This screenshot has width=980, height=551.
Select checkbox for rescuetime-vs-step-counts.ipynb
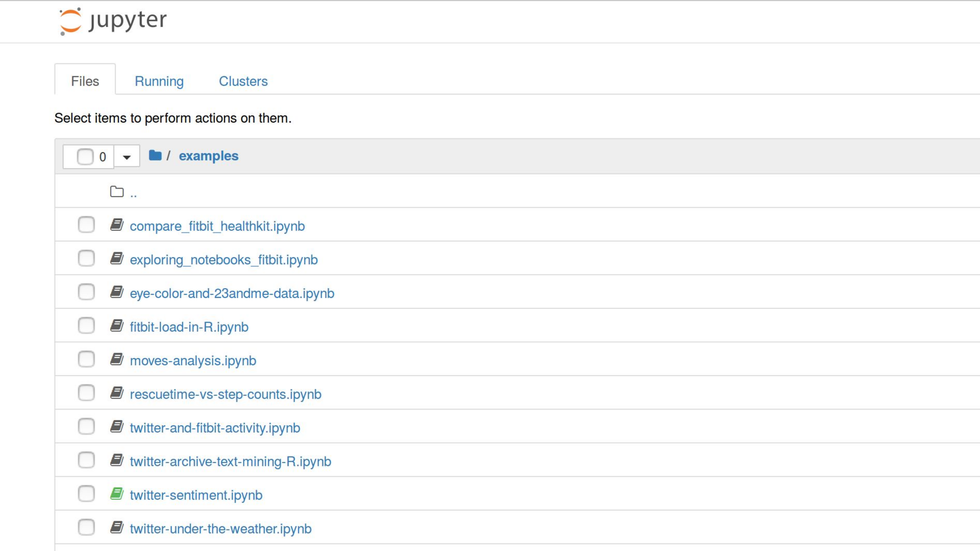(86, 393)
